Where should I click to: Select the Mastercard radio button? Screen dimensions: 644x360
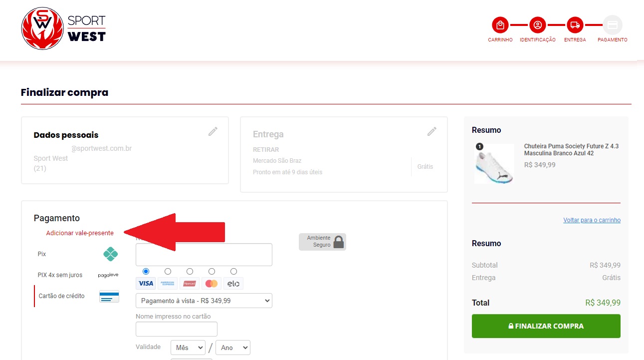pyautogui.click(x=212, y=271)
